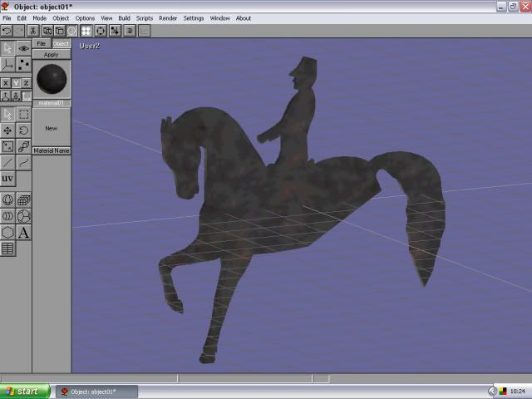This screenshot has width=532, height=399.
Task: Toggle the Z axis lock
Action: 27,83
